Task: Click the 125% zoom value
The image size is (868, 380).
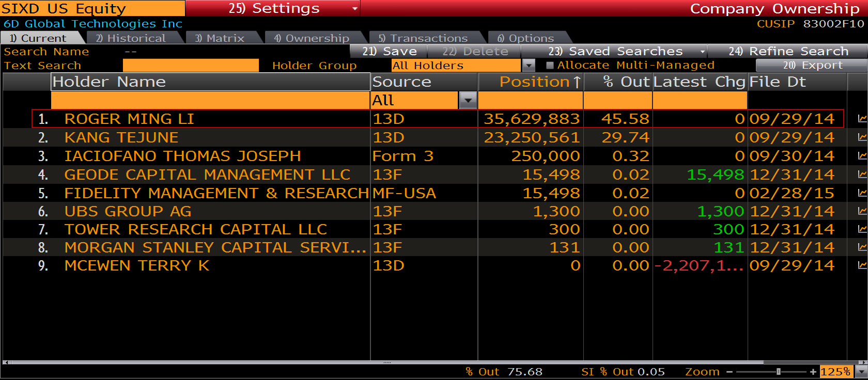Action: click(835, 372)
